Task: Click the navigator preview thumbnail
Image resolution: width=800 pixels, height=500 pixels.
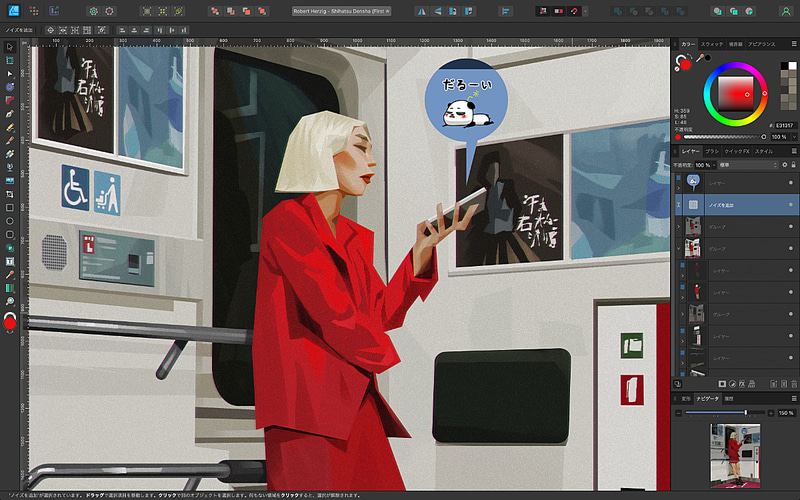Action: [x=735, y=456]
